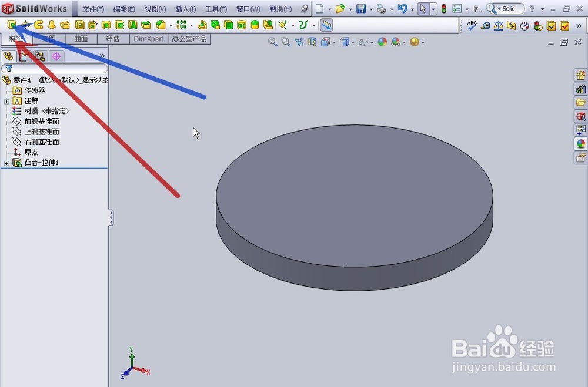Select the Extruded Cut tool
The image size is (588, 387).
[79, 25]
